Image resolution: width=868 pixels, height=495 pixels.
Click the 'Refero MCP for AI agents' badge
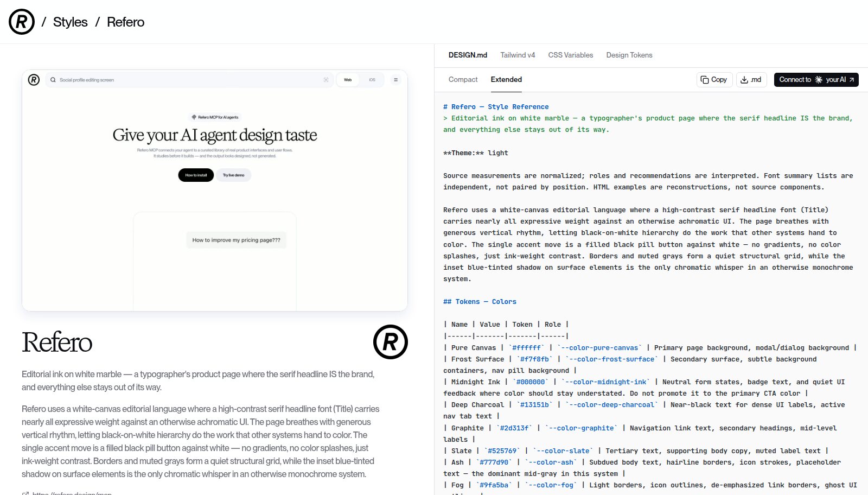[215, 117]
